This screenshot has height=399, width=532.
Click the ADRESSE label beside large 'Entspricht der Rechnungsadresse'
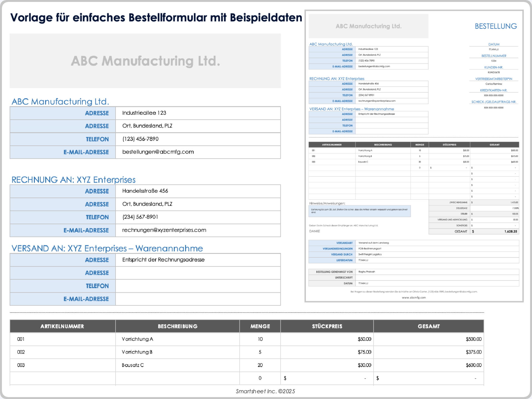[63, 260]
